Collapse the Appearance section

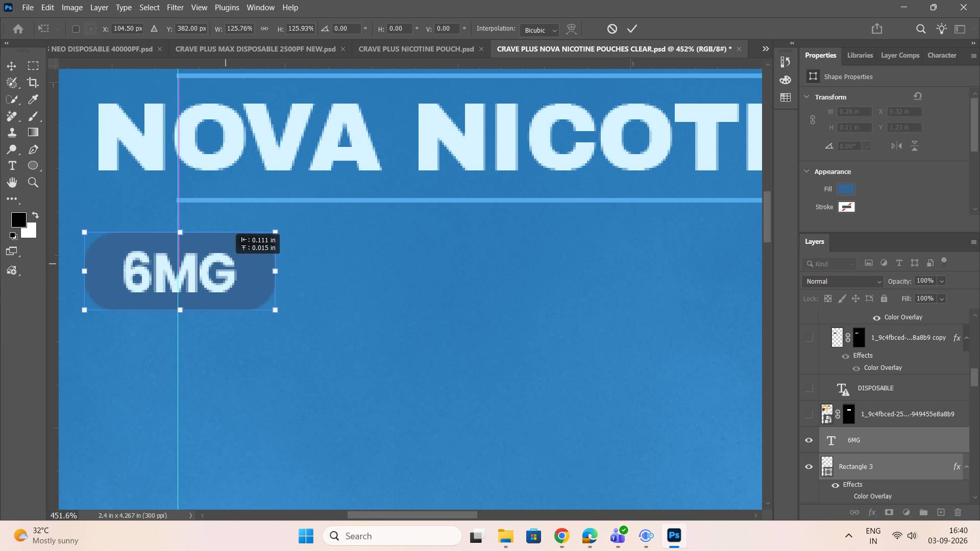806,171
